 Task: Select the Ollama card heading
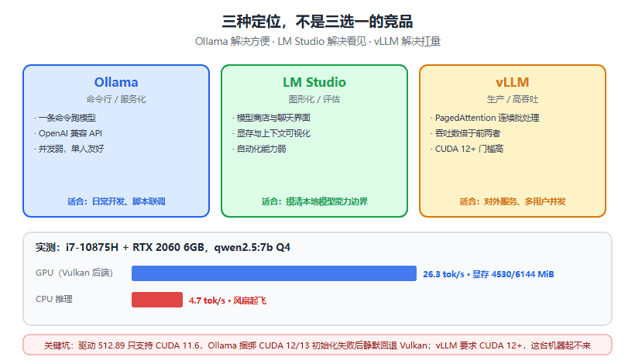click(x=116, y=82)
